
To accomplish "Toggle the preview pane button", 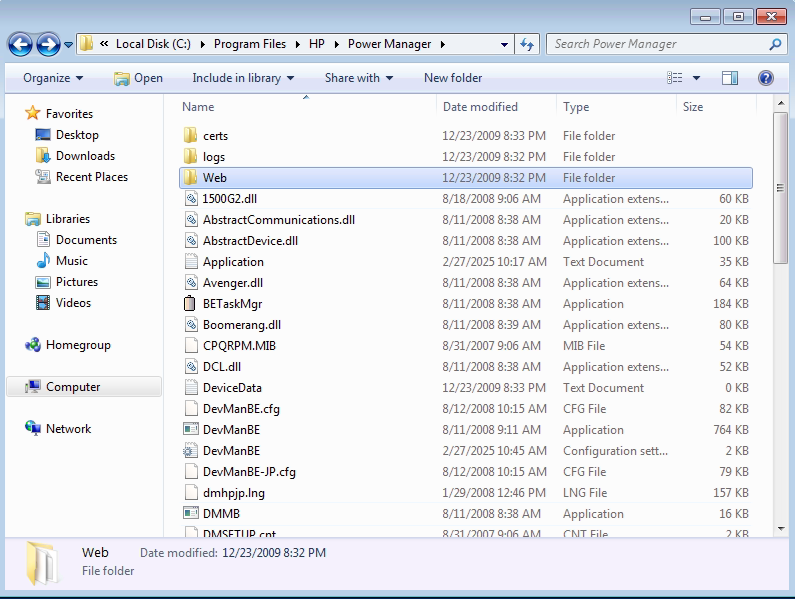I will point(730,78).
